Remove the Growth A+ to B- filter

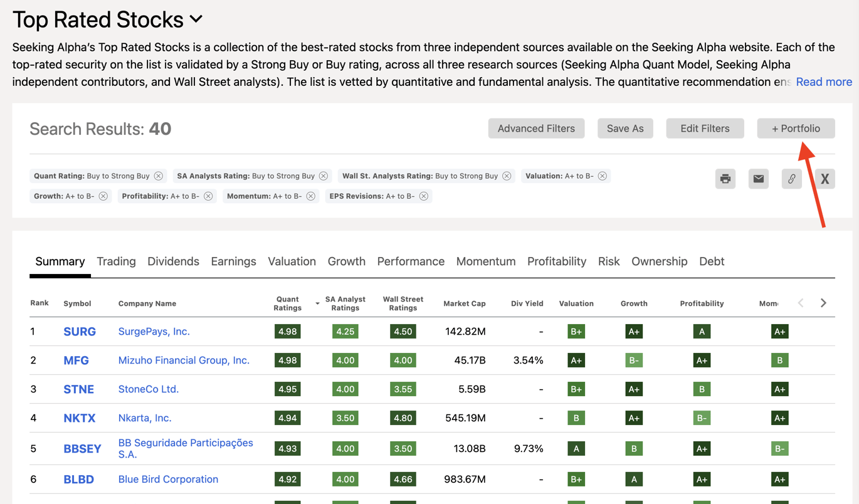coord(103,196)
